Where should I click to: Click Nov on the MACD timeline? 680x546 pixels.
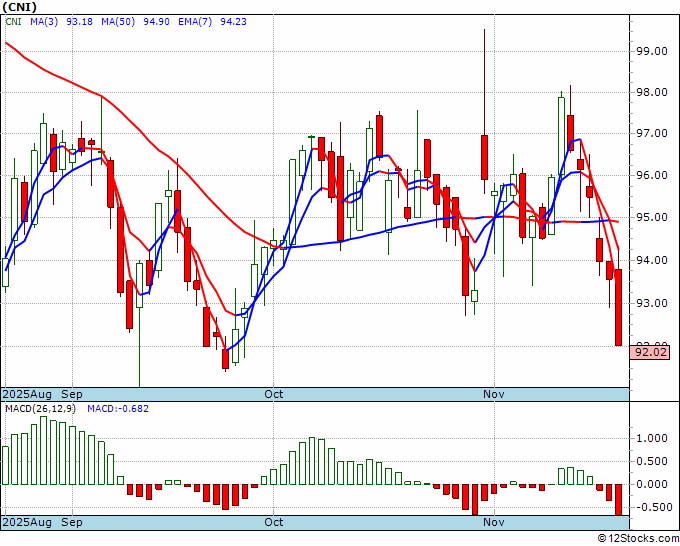[x=494, y=522]
